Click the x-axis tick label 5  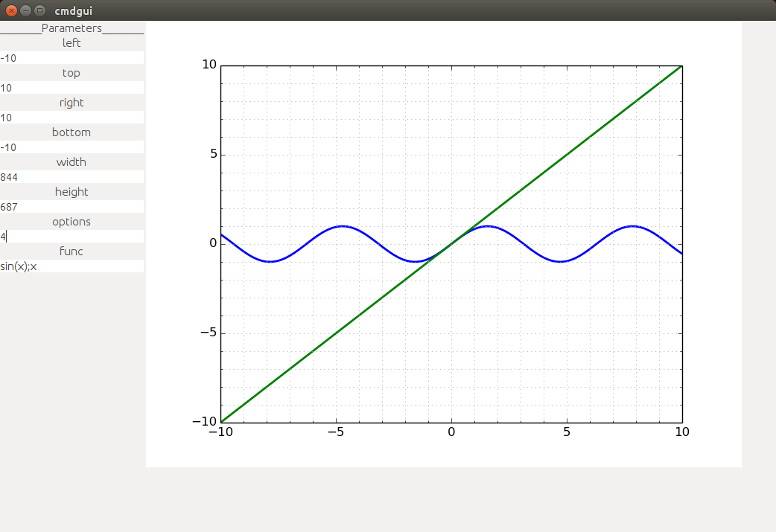(567, 432)
